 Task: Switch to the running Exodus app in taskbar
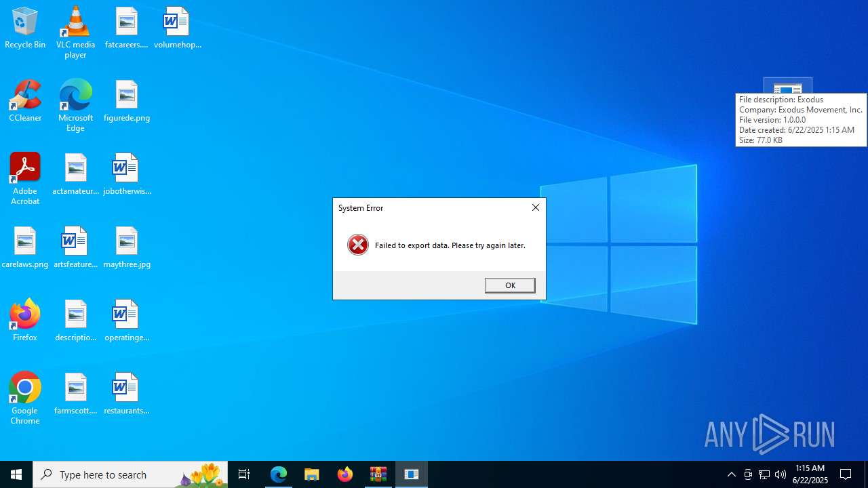pyautogui.click(x=412, y=474)
